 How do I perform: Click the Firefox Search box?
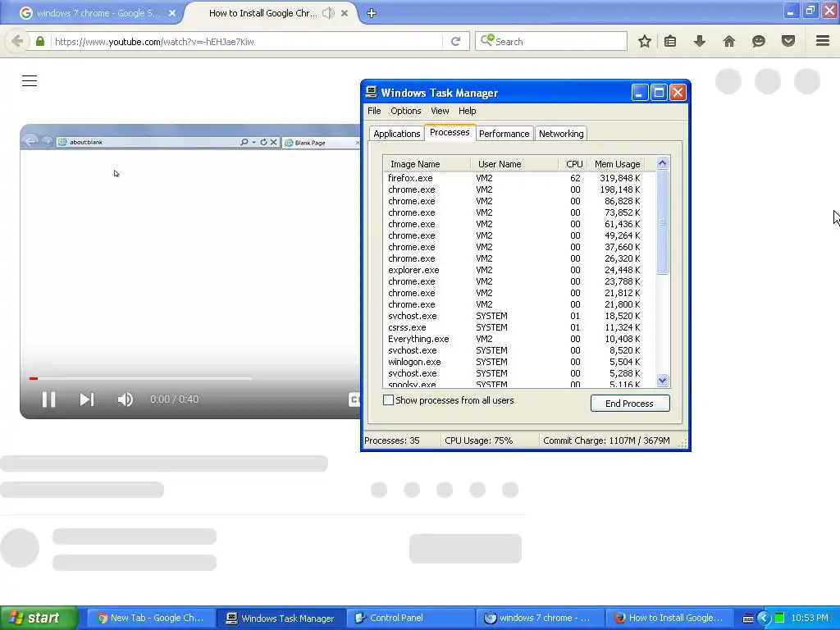550,41
